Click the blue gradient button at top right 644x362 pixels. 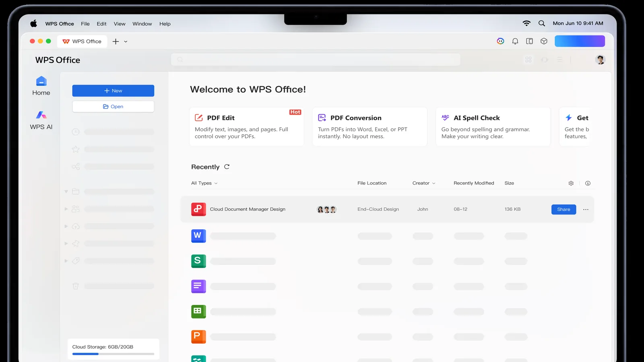pyautogui.click(x=580, y=41)
